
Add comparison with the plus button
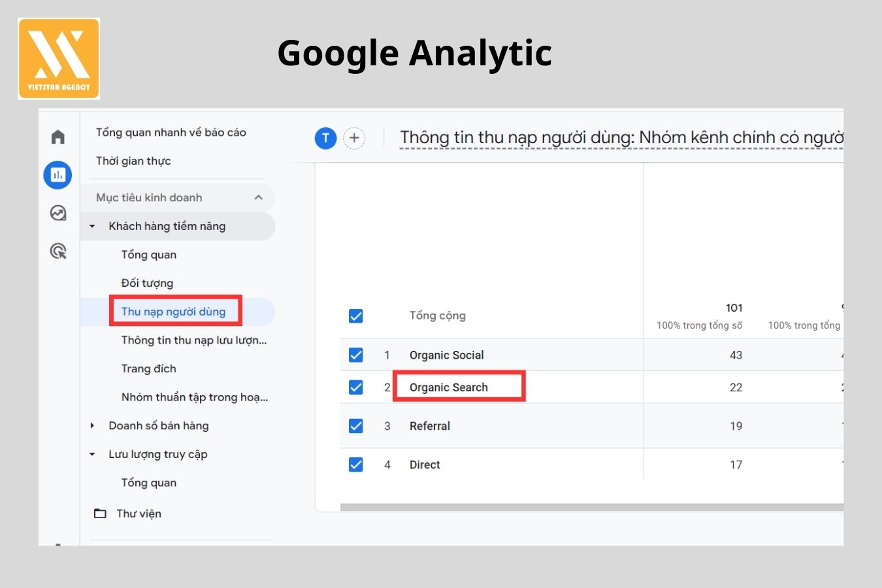click(x=354, y=138)
